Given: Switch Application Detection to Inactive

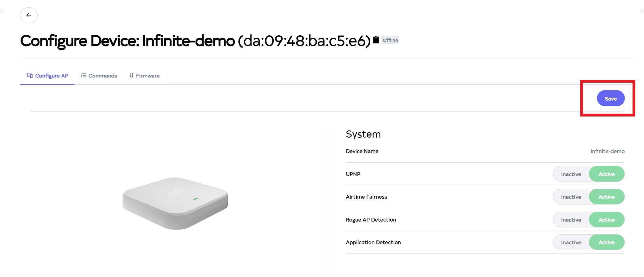Looking at the screenshot, I should pos(571,242).
